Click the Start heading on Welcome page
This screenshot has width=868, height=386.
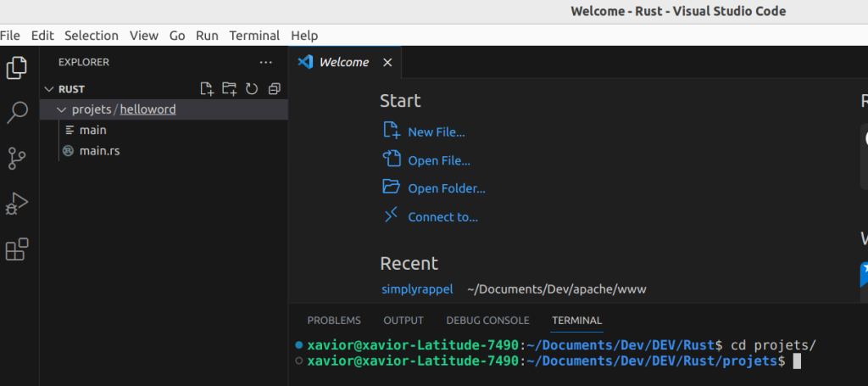tap(400, 101)
